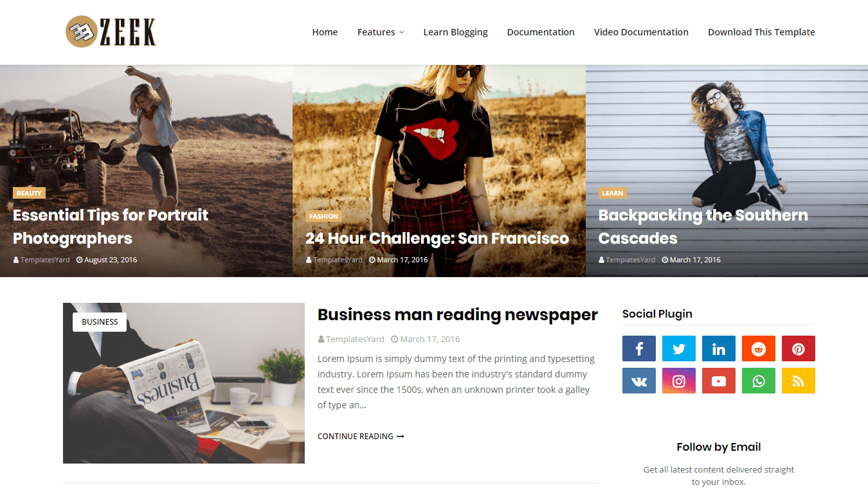Click the Zeek site logo
Screen dimensions: 868x488
point(111,32)
